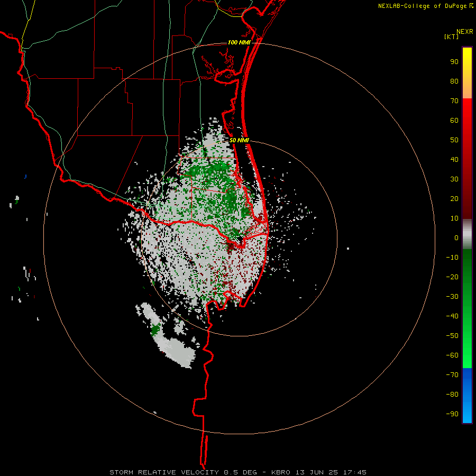
Task: Click the 60 value on the velocity scale
Action: (x=454, y=121)
